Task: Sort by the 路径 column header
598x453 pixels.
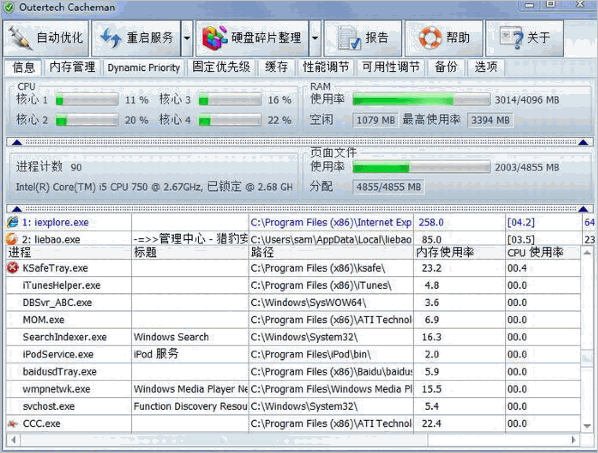Action: pos(331,252)
